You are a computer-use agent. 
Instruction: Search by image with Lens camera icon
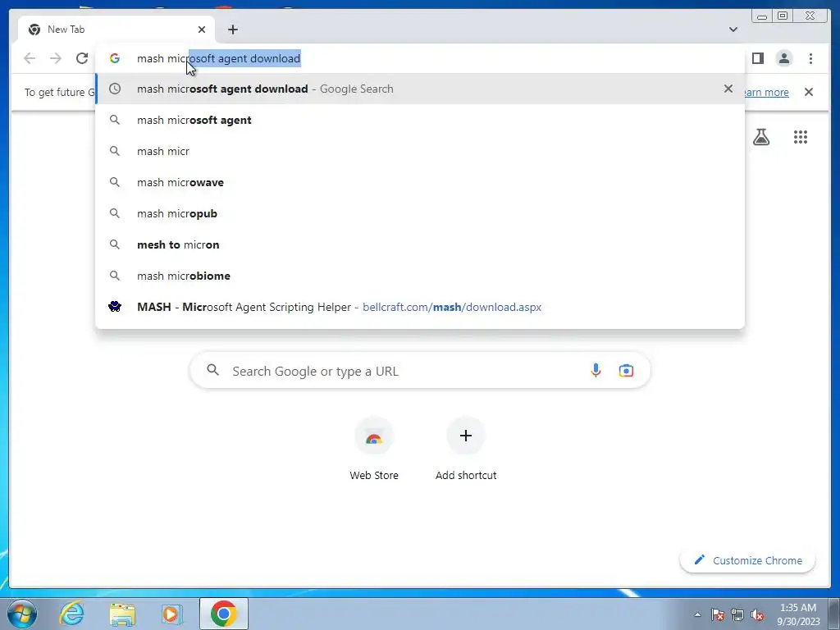tap(626, 370)
